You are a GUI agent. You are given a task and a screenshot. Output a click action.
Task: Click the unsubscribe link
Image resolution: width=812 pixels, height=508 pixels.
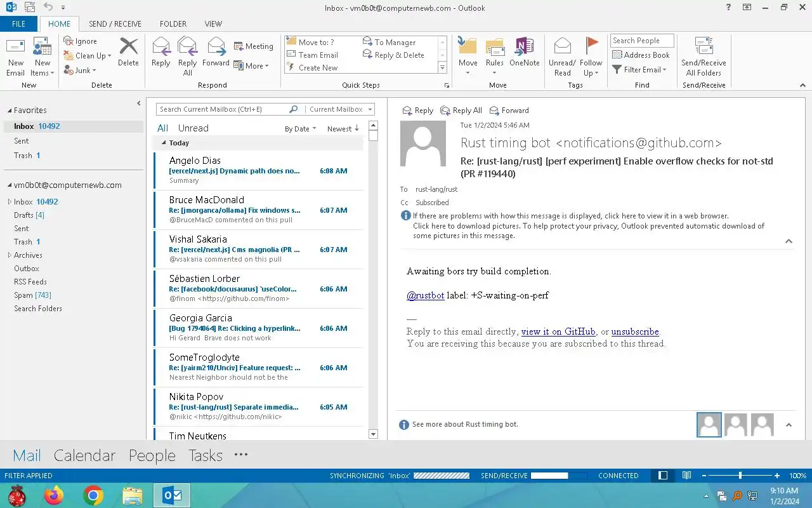(x=635, y=331)
